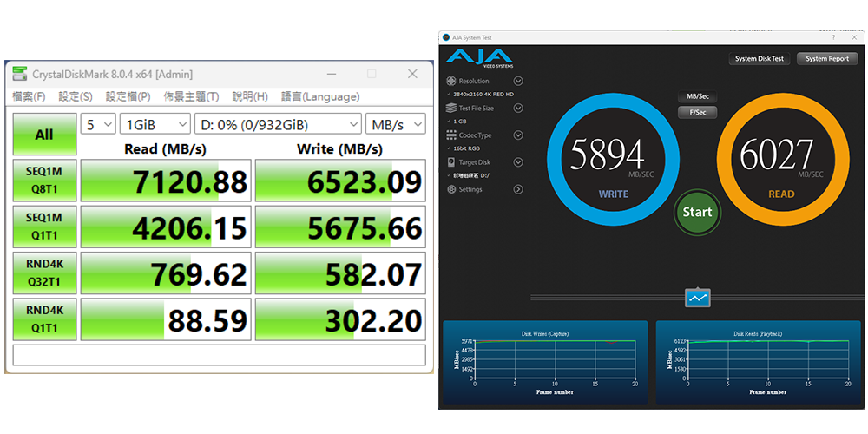Viewport: 868px width, 434px height.
Task: Open the D: drive selection dropdown
Action: tap(278, 124)
